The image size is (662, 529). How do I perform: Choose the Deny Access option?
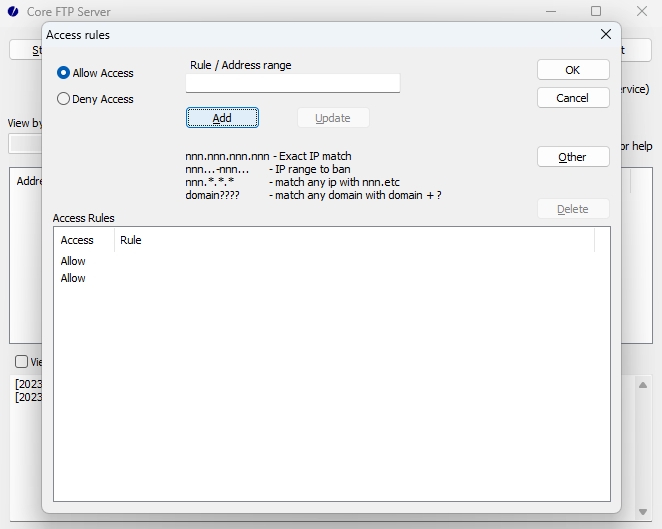64,99
